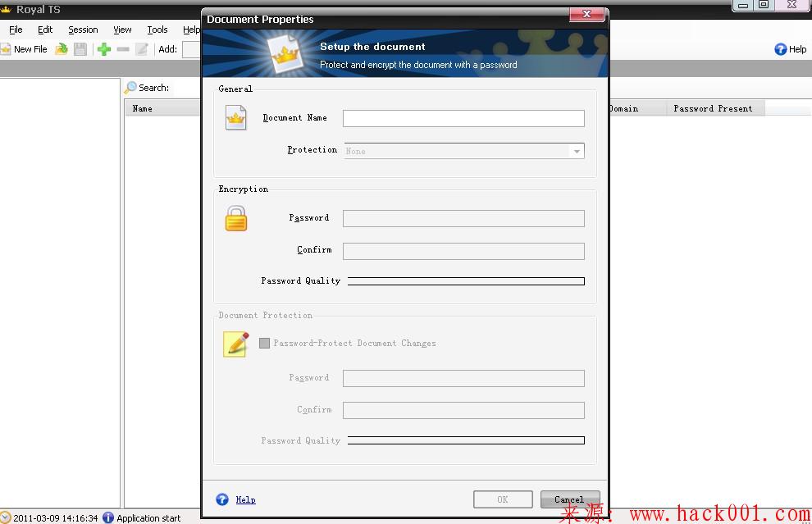
Task: Open the Help menu in menu bar
Action: (191, 30)
